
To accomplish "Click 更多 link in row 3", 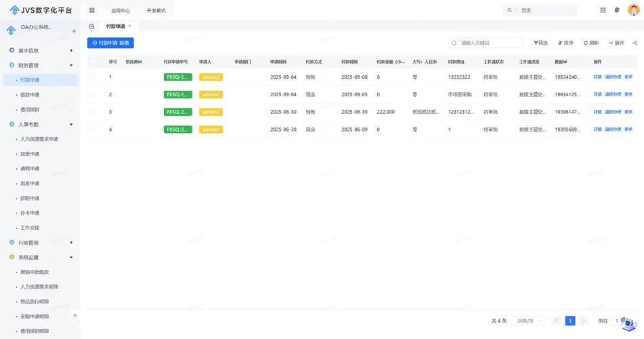I will coord(628,112).
